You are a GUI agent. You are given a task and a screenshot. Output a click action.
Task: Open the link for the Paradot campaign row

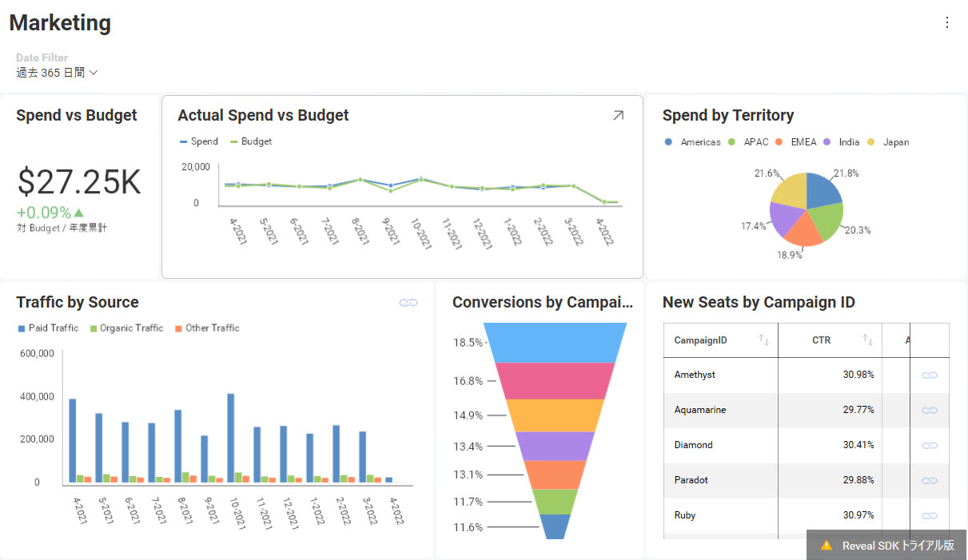[x=929, y=480]
